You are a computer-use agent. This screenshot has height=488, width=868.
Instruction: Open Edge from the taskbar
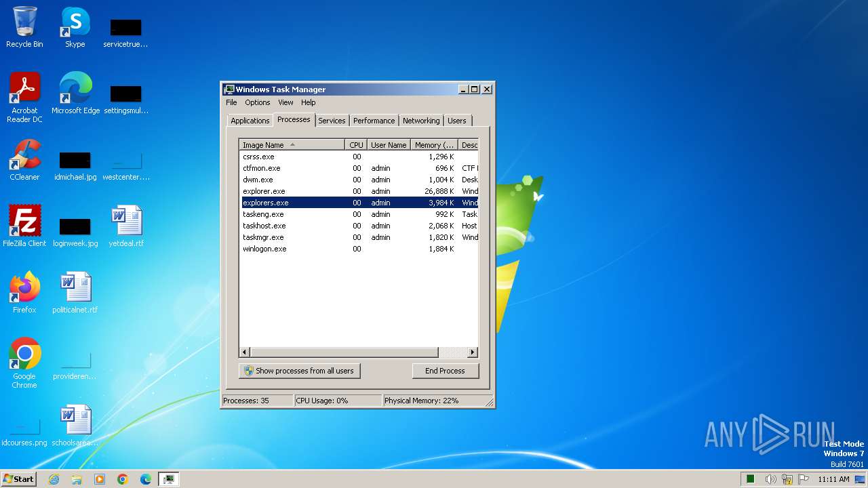[146, 479]
